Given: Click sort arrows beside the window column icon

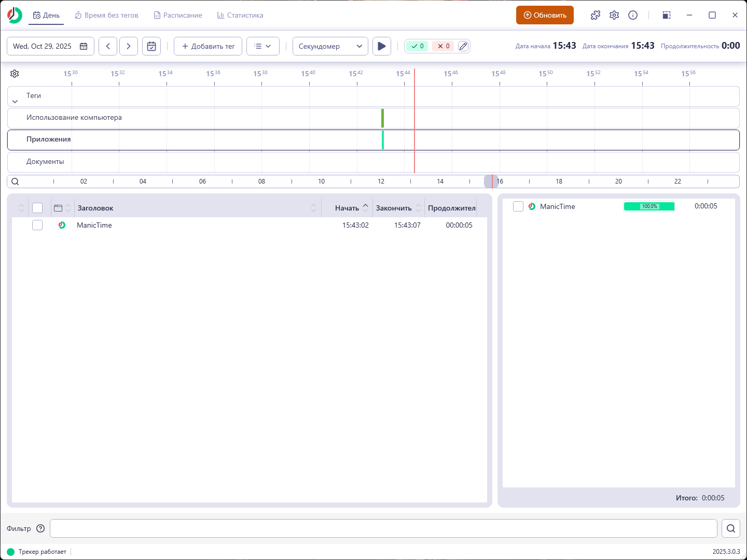Looking at the screenshot, I should tap(68, 208).
